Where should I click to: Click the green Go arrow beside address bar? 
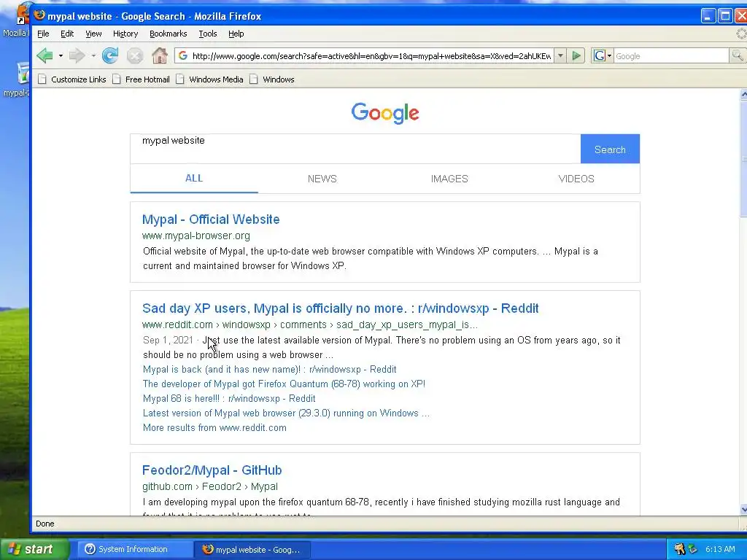click(x=576, y=55)
